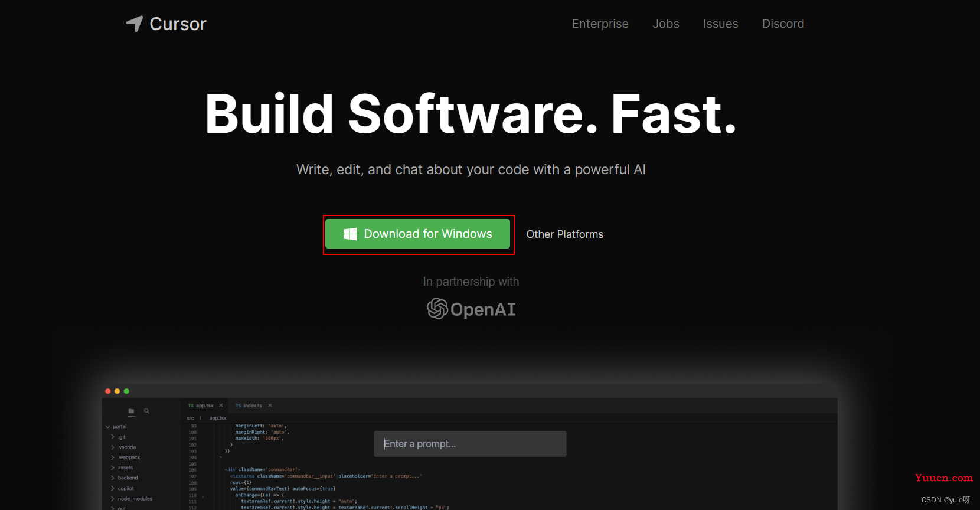Select the search magnifier icon in editor preview
The image size is (980, 510).
point(146,411)
